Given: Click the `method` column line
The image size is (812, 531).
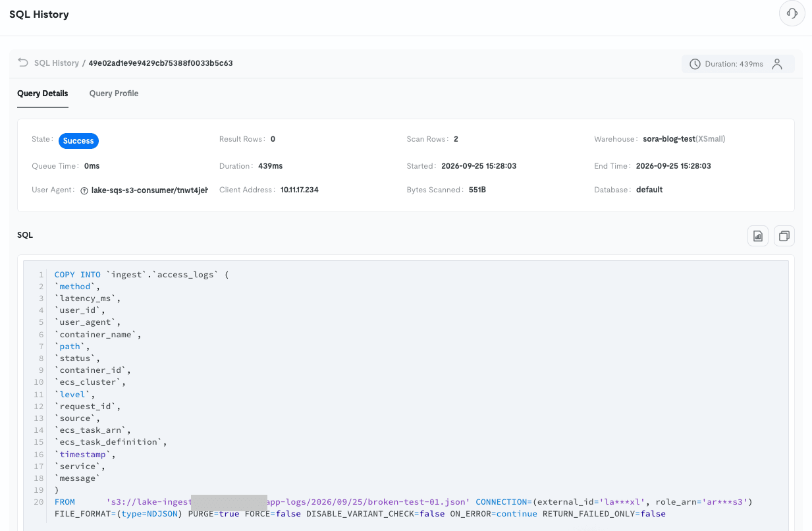Looking at the screenshot, I should 78,287.
